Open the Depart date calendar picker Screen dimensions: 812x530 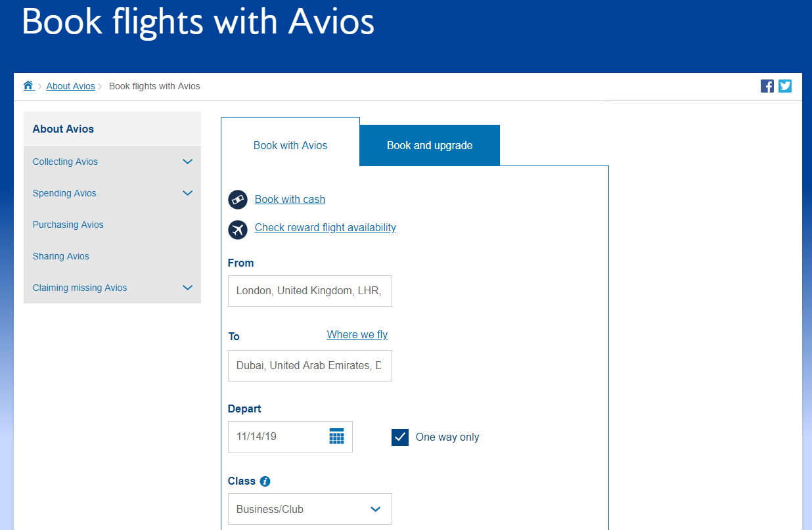tap(336, 436)
